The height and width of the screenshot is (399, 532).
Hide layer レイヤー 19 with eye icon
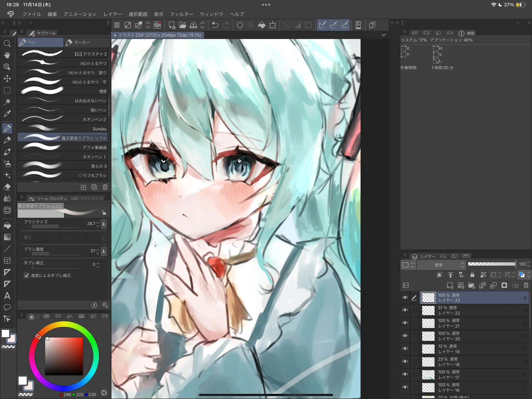tap(405, 349)
